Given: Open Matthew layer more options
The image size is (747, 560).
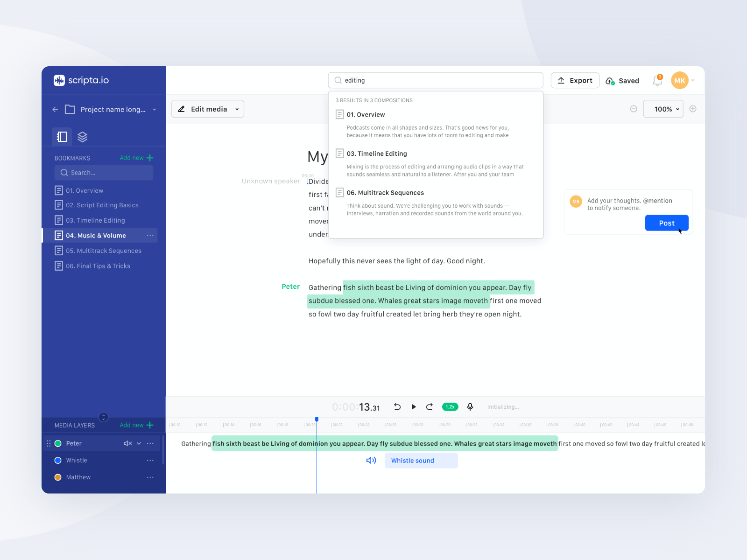Looking at the screenshot, I should 150,477.
